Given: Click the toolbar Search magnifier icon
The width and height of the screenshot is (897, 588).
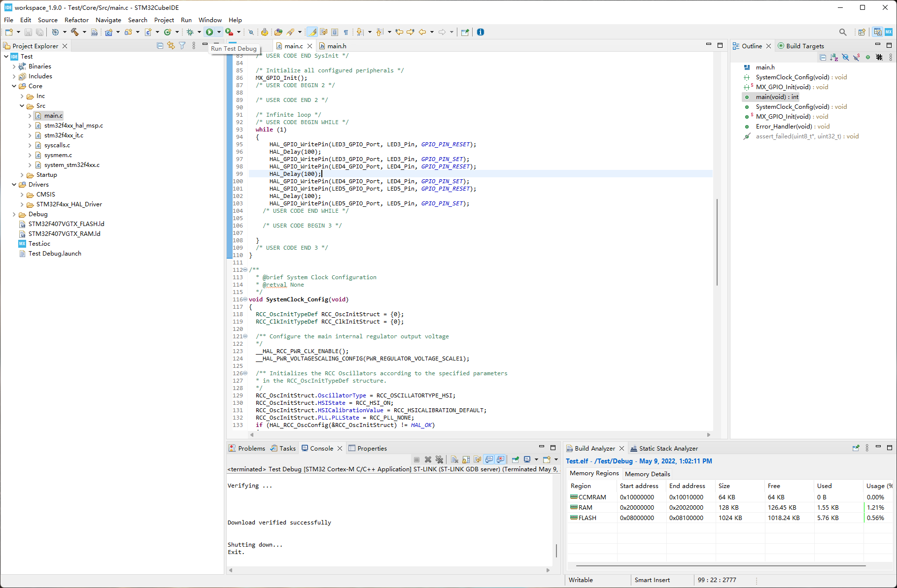Looking at the screenshot, I should (843, 32).
